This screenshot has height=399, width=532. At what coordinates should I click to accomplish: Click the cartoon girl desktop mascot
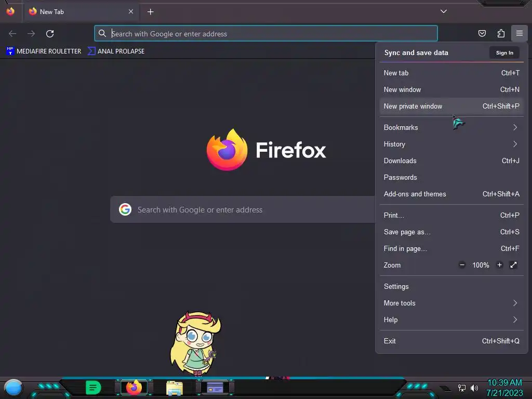(x=195, y=344)
